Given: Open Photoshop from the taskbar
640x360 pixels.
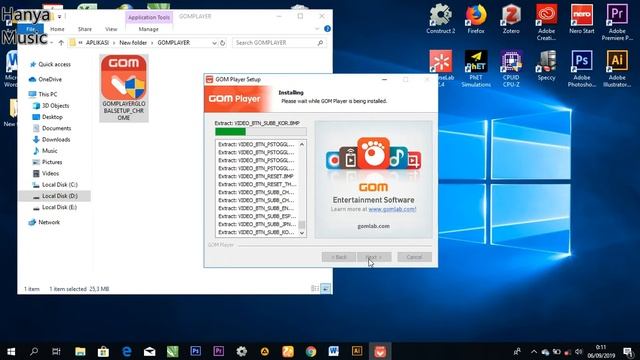Looking at the screenshot, I should (x=196, y=351).
